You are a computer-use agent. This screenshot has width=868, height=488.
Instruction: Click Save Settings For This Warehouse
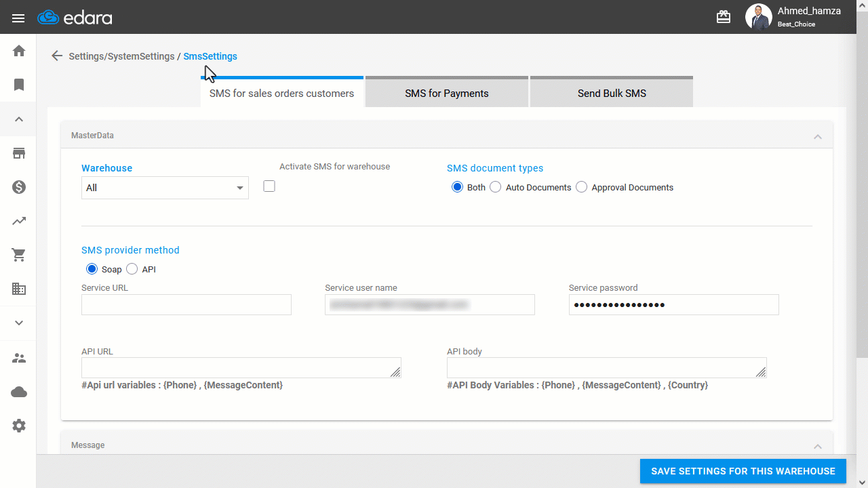pyautogui.click(x=743, y=471)
